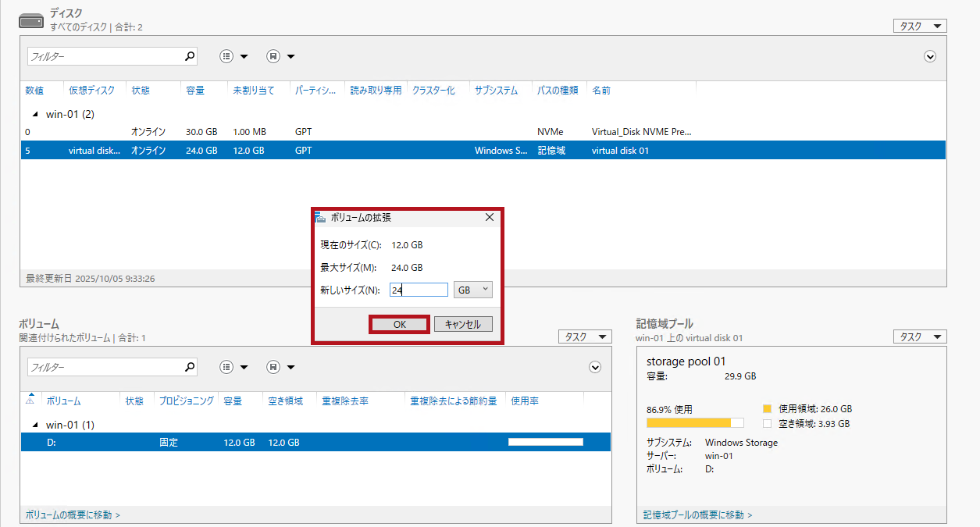Expand the Volumes panel chevron button
Viewport: 980px width, 527px height.
595,367
